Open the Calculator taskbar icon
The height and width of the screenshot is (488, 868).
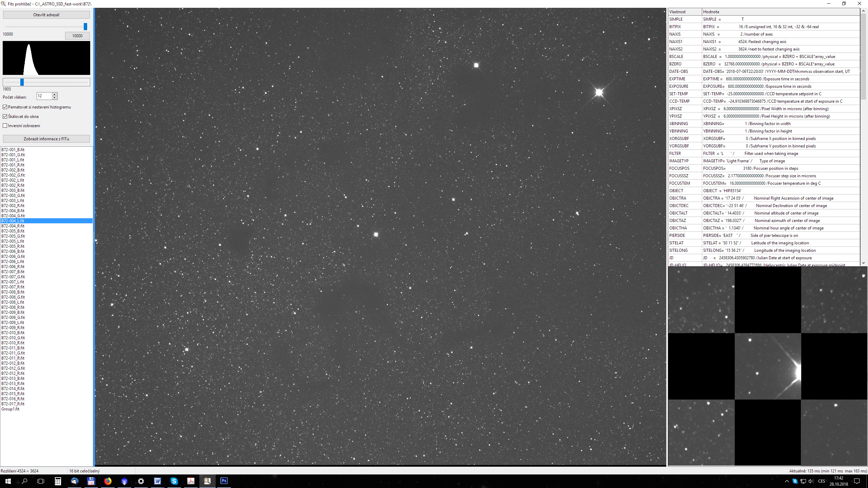[x=58, y=481]
